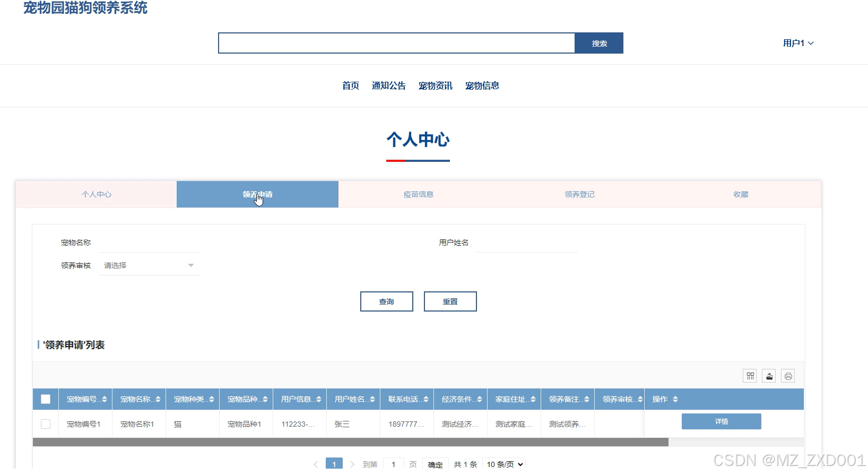Click the table's horizontal scrollbar
Screen dimensions: 868x475
(x=351, y=442)
